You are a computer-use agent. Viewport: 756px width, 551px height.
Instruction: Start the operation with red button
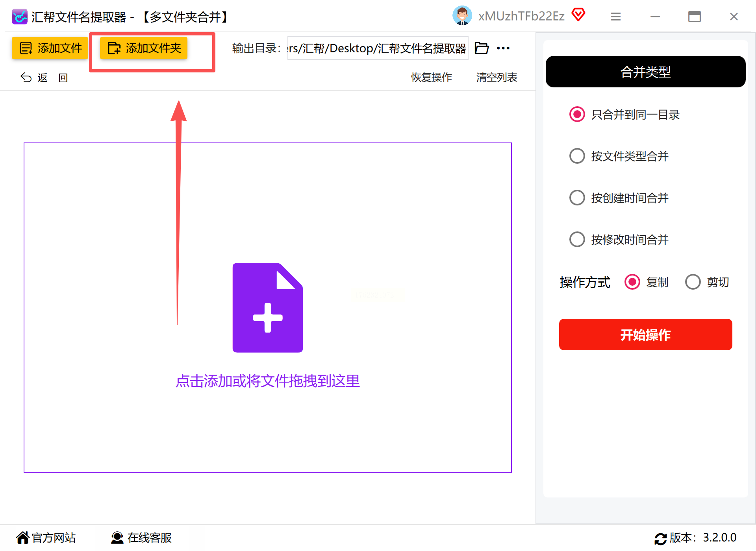645,335
